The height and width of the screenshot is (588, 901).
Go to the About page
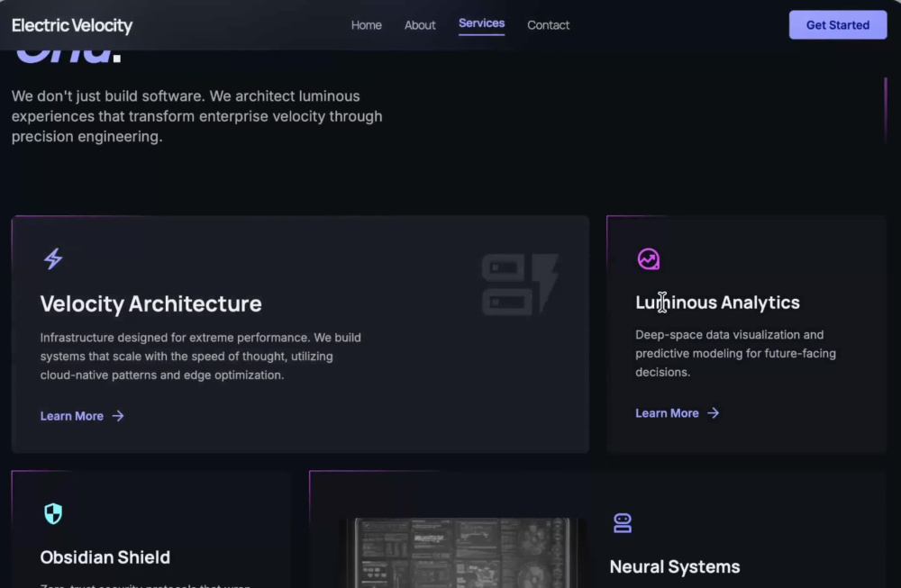pos(420,25)
